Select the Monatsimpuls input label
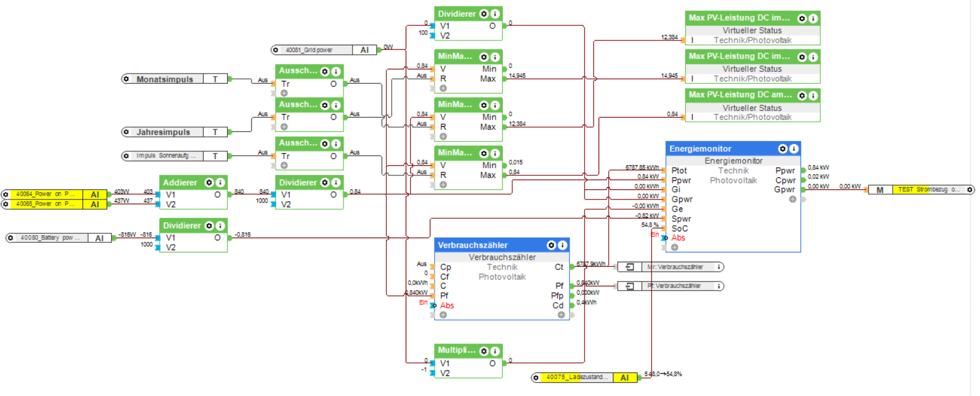This screenshot has height=396, width=980. pyautogui.click(x=165, y=79)
